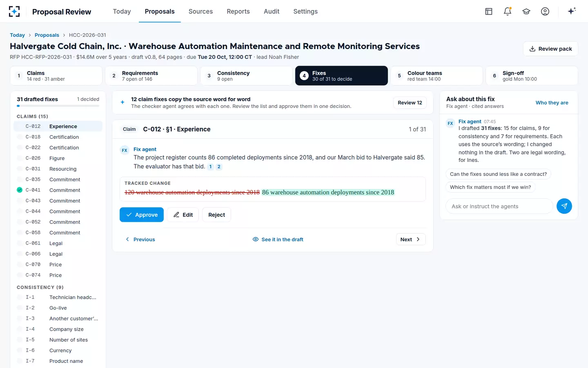Select C-061 Legal fix
This screenshot has width=588, height=368.
(x=58, y=243)
